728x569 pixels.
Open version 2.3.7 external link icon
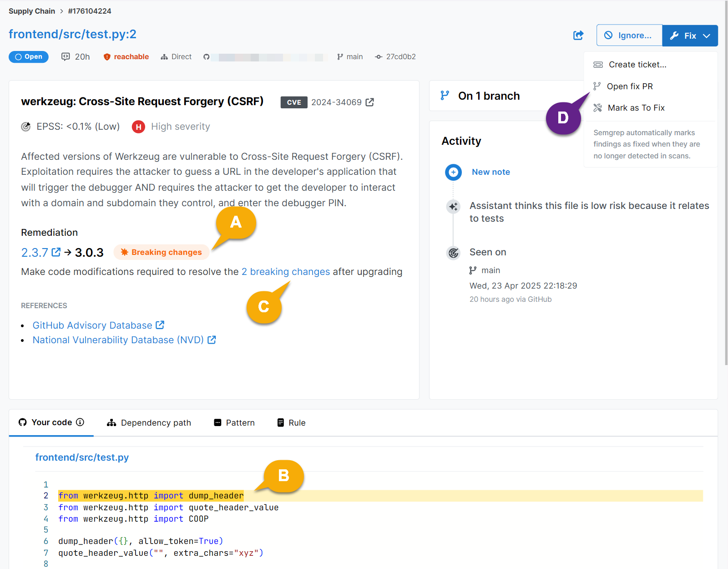tap(56, 252)
